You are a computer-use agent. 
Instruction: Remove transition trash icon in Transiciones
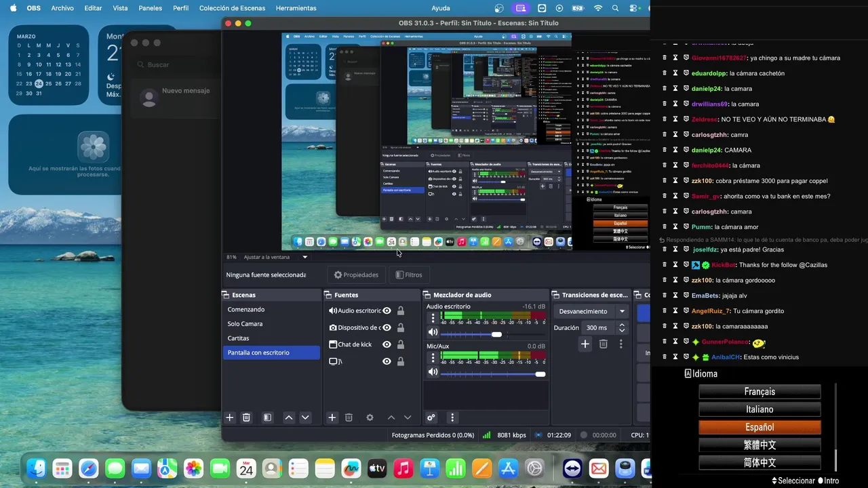(603, 344)
